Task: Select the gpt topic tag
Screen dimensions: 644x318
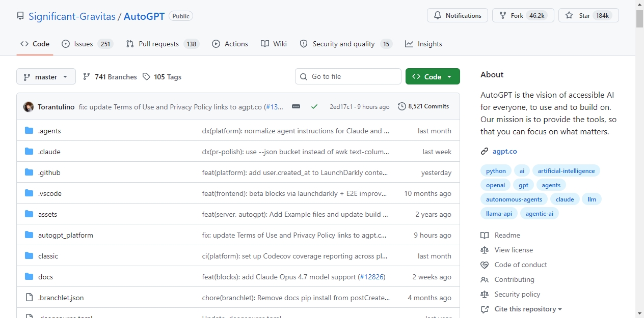Action: [x=523, y=185]
